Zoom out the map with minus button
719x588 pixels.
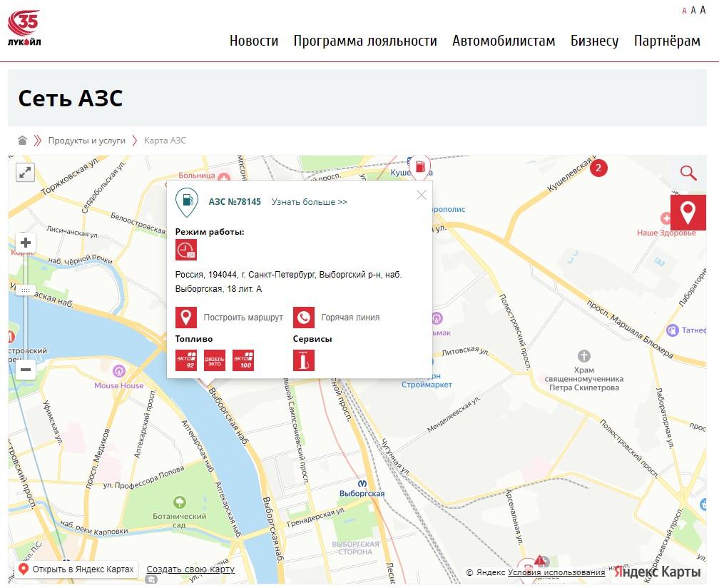26,370
